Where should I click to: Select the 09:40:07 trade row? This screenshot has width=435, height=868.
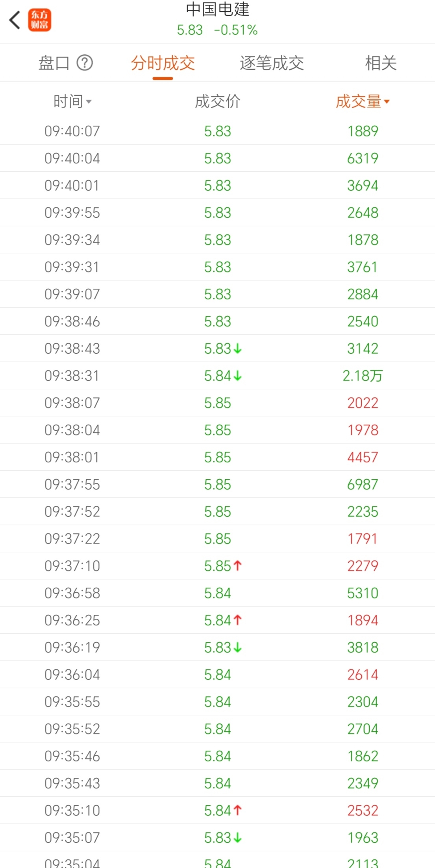click(x=217, y=131)
